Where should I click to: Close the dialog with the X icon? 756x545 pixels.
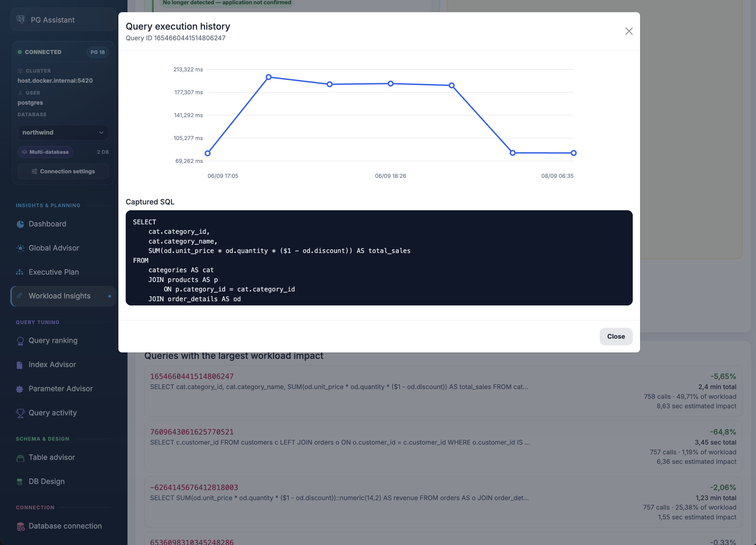(629, 31)
